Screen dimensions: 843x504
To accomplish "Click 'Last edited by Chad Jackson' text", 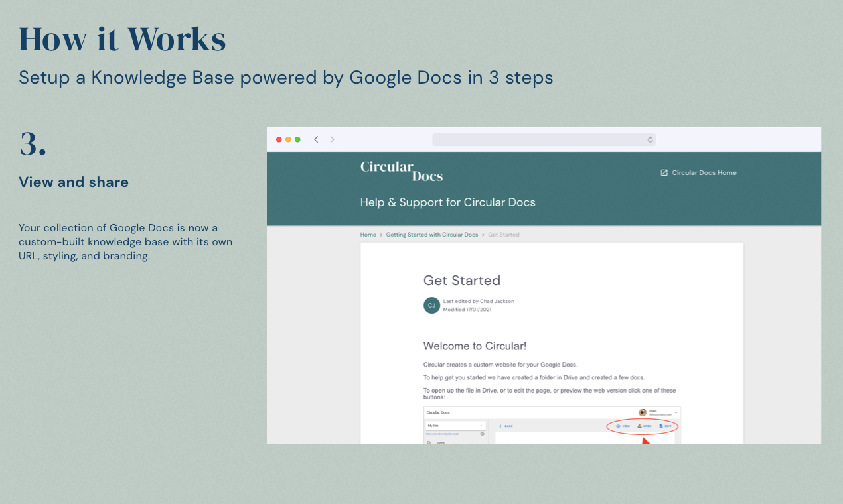I will point(479,301).
